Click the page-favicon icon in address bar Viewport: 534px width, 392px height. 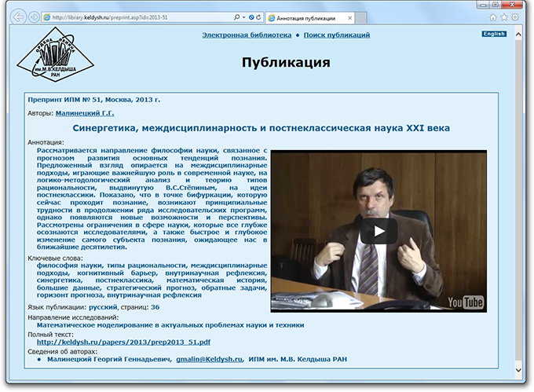47,17
